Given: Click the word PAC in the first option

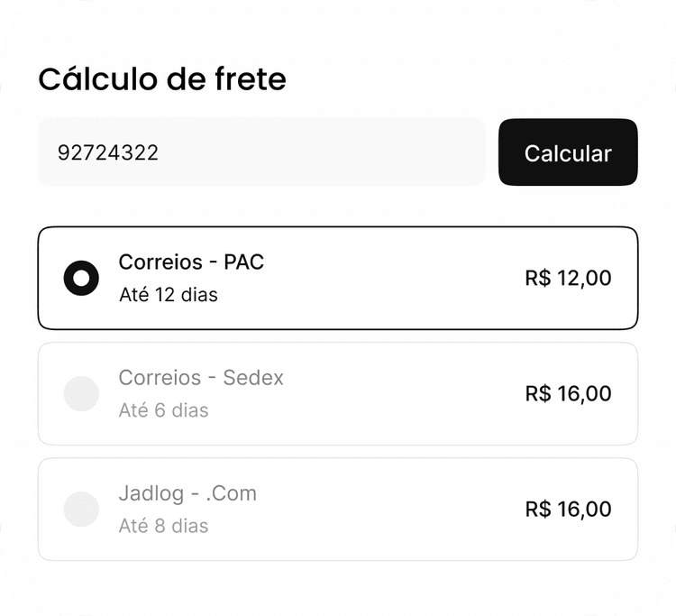Looking at the screenshot, I should coord(244,262).
